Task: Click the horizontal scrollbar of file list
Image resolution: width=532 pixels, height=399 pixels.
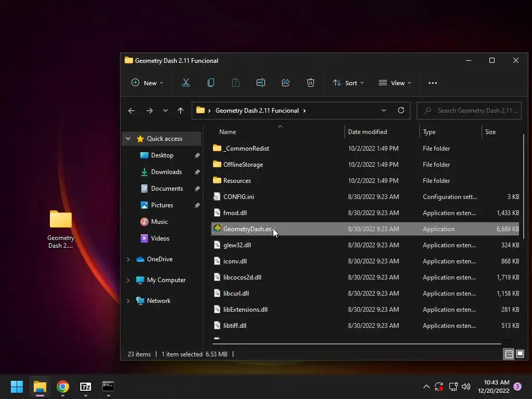Action: tap(356, 344)
